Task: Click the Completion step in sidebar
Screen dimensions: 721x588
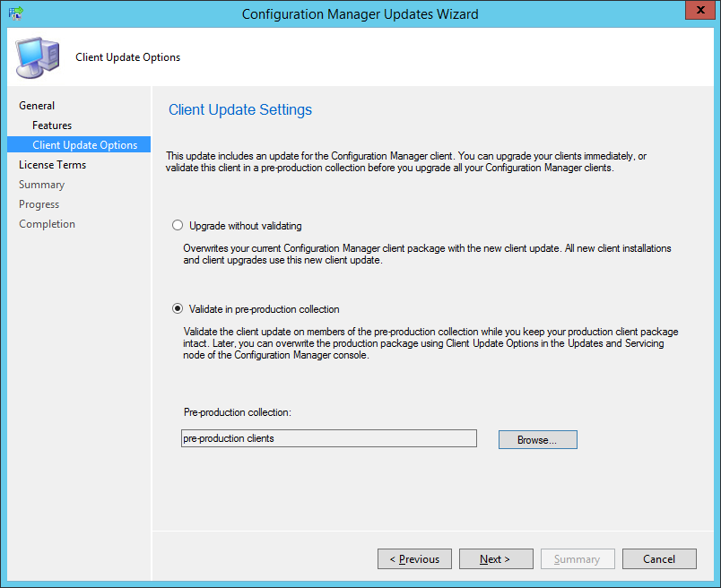Action: [47, 224]
